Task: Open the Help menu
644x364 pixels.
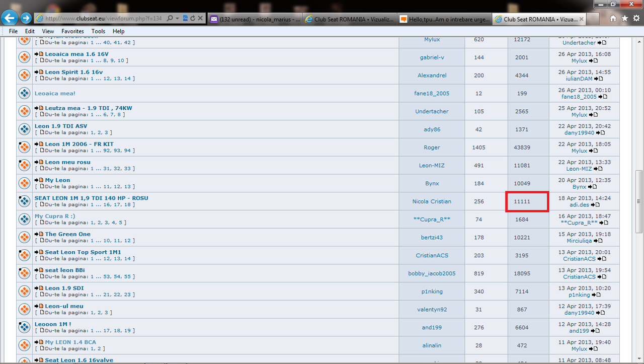Action: click(118, 31)
